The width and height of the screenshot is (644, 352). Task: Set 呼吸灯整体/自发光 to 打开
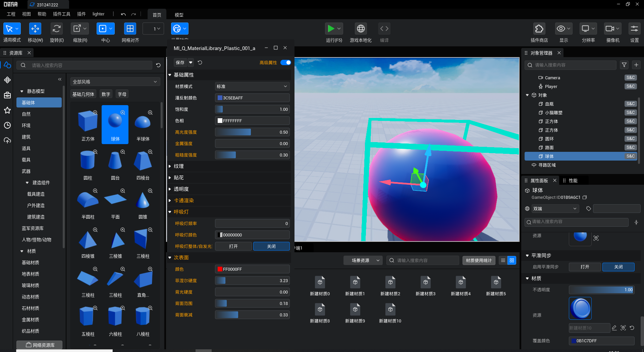(x=233, y=246)
